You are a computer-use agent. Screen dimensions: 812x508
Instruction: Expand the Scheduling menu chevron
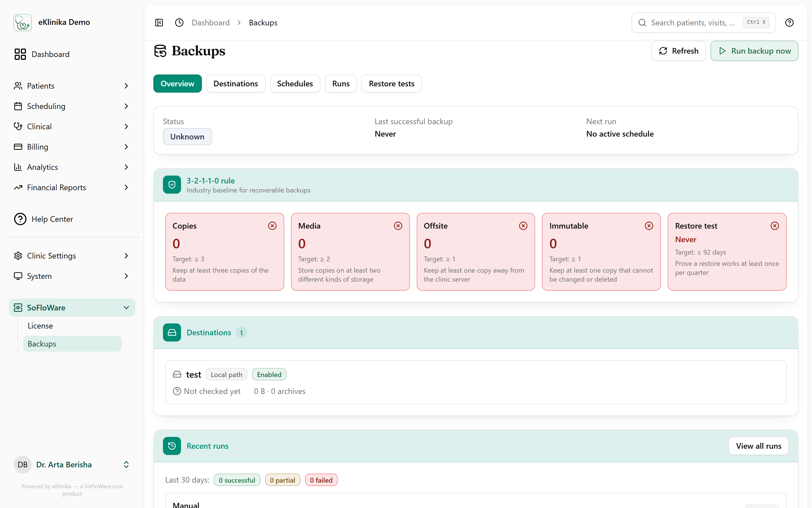point(126,106)
